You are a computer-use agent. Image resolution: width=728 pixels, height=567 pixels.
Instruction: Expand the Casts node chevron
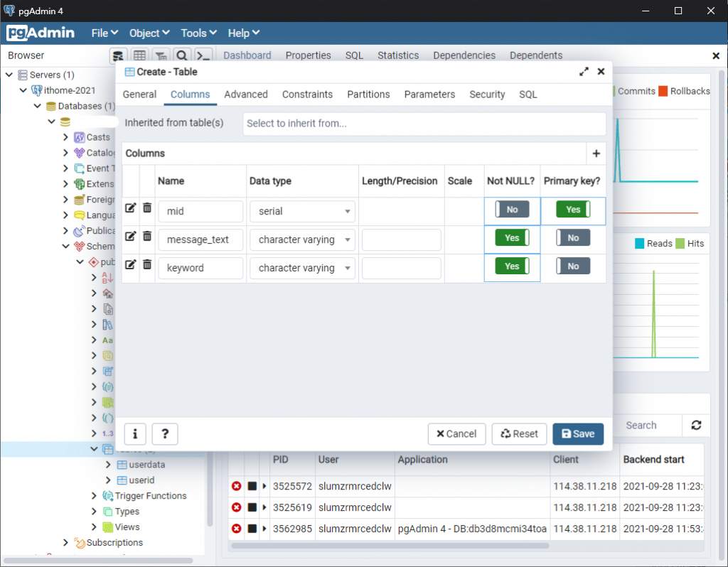click(65, 137)
